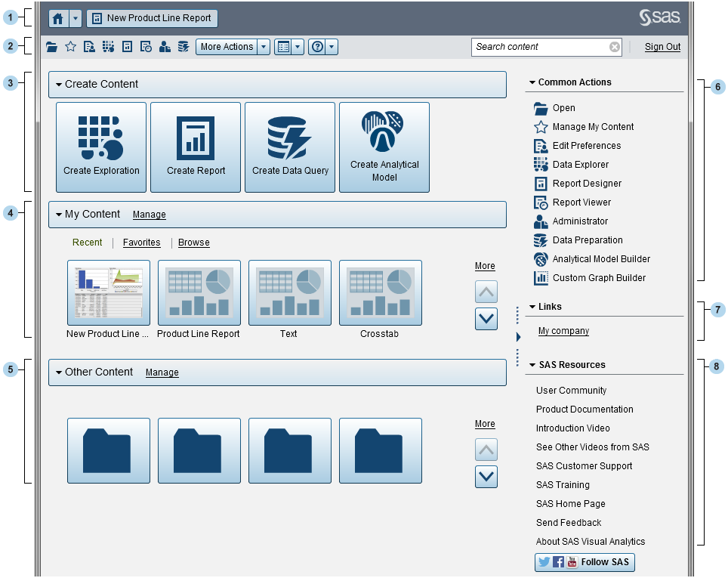Collapse the Create Content section
The height and width of the screenshot is (578, 728).
[58, 84]
